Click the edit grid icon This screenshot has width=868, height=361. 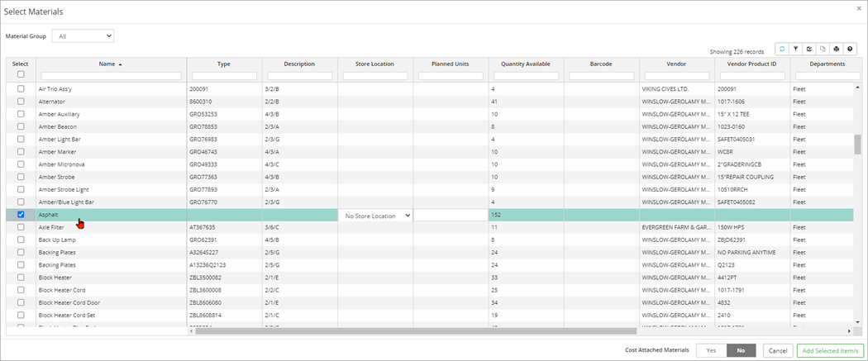point(809,50)
